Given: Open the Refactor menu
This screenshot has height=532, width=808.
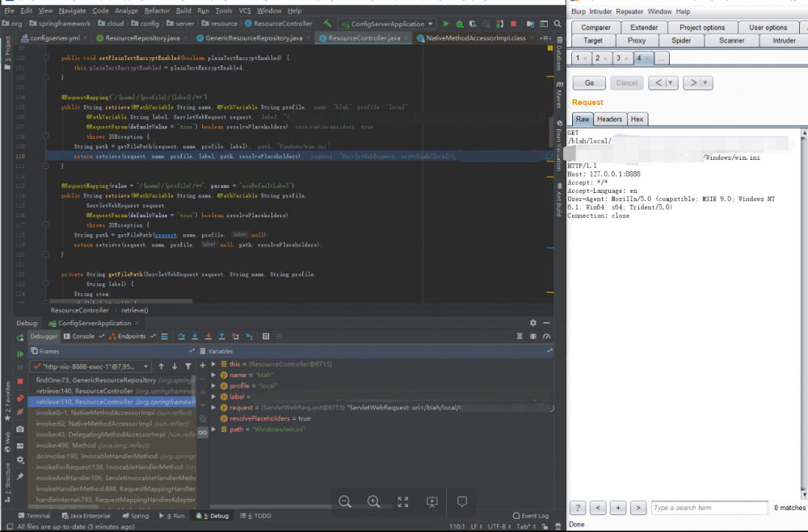Looking at the screenshot, I should pyautogui.click(x=157, y=10).
